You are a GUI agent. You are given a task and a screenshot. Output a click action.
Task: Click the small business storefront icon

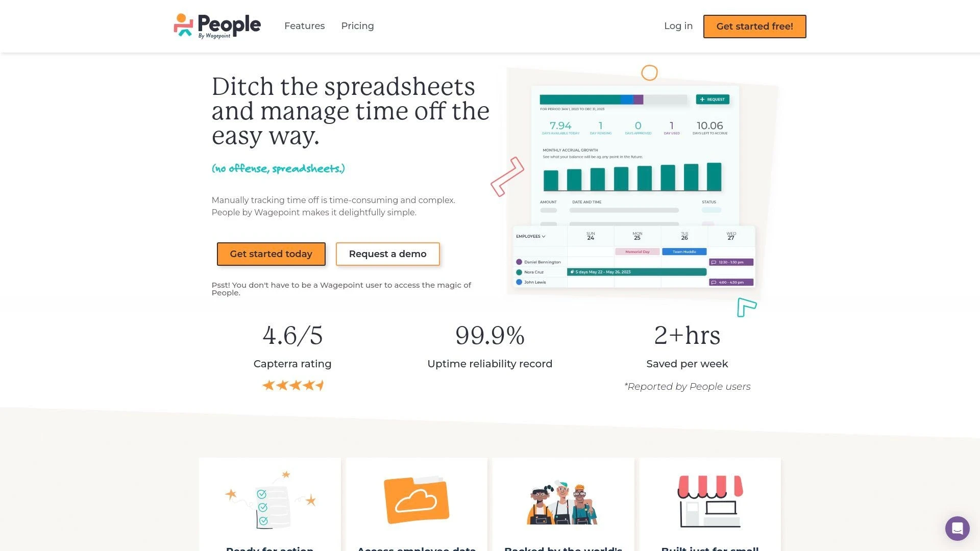709,501
